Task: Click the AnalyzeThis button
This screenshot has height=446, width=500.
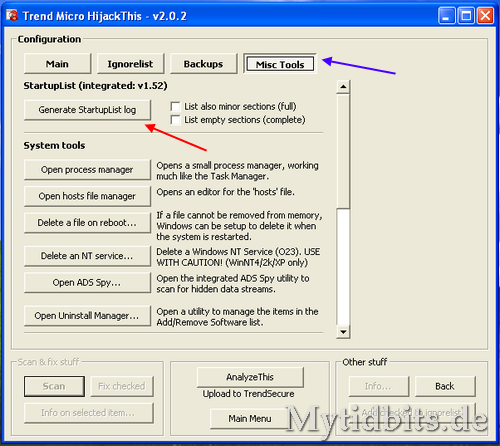Action: tap(250, 377)
